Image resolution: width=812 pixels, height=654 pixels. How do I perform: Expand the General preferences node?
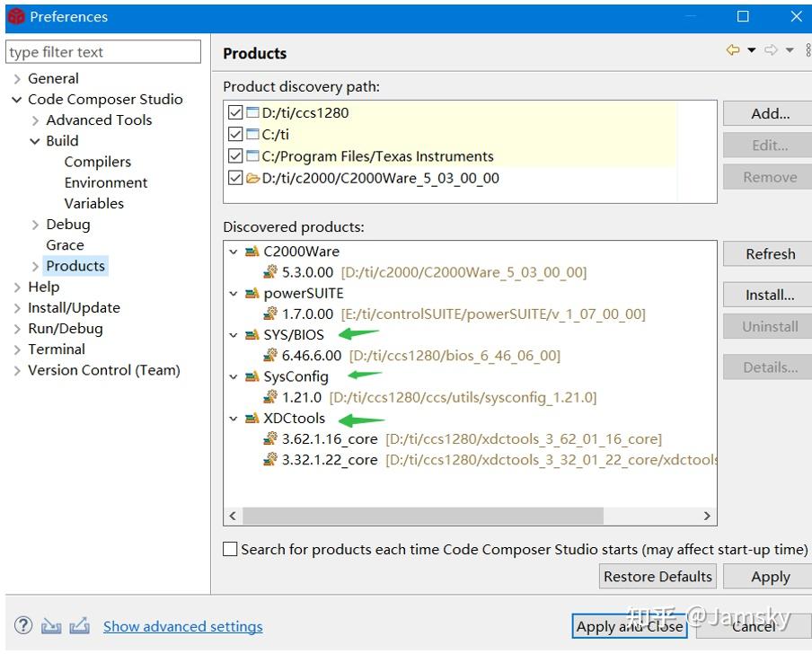coord(16,79)
